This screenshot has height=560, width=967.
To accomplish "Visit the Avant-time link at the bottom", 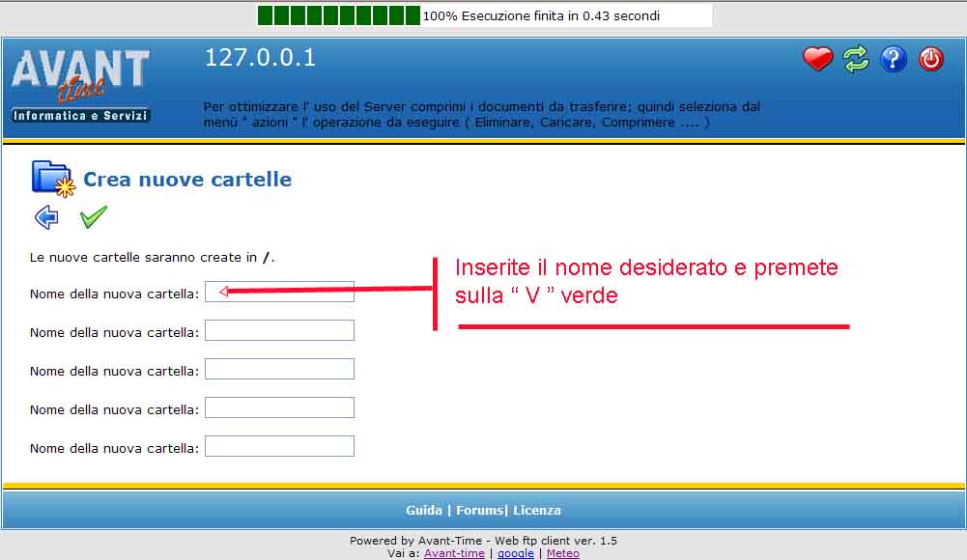I will coord(454,553).
